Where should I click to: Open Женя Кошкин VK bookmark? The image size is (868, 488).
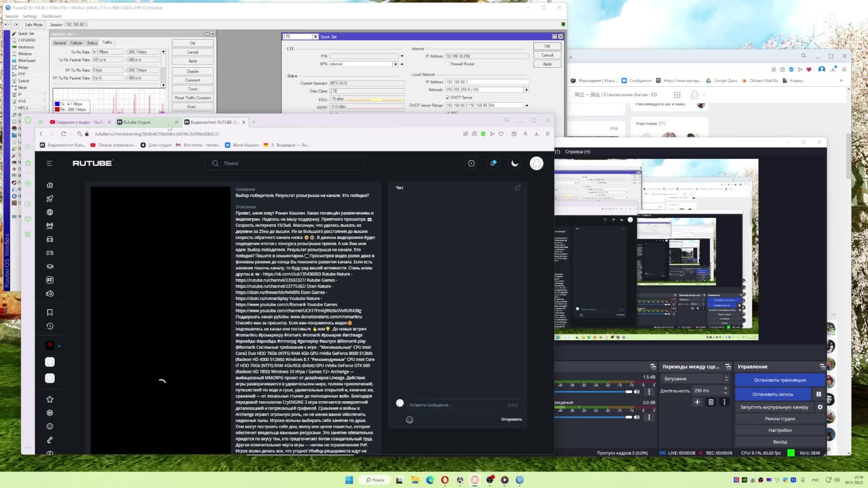[242, 145]
